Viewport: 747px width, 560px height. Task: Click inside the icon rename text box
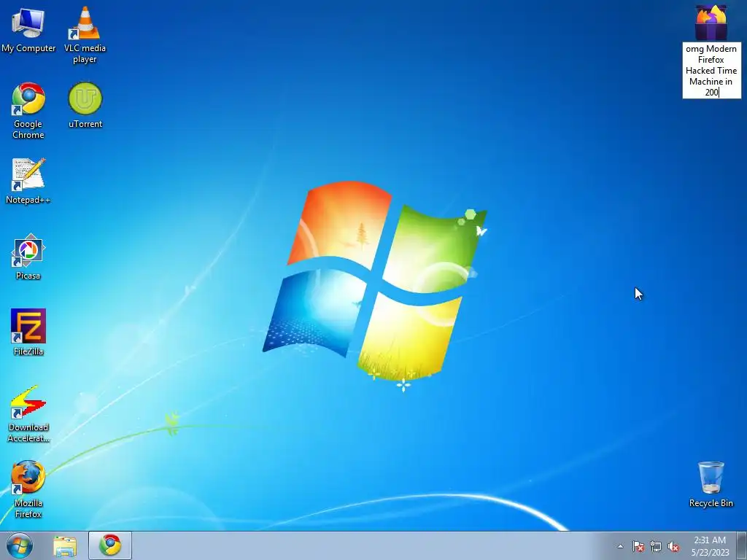click(x=711, y=71)
